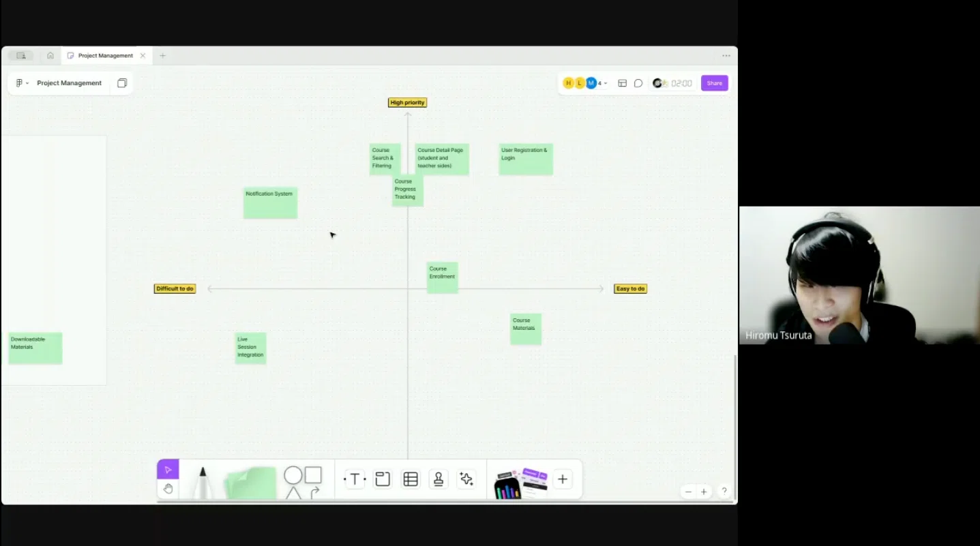Select the Course Progress Tracking sticky
Viewport: 980px width, 546px height.
(408, 190)
